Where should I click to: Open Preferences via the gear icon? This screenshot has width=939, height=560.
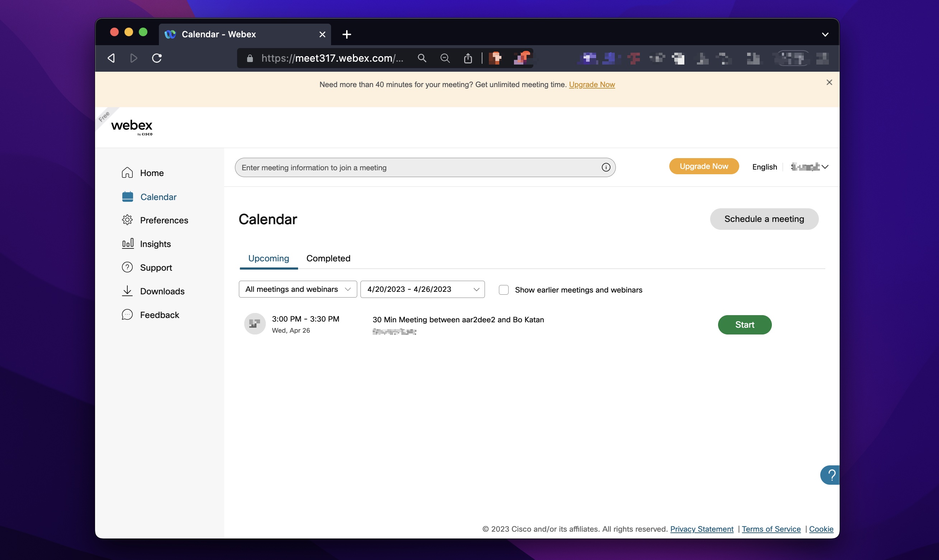tap(127, 220)
